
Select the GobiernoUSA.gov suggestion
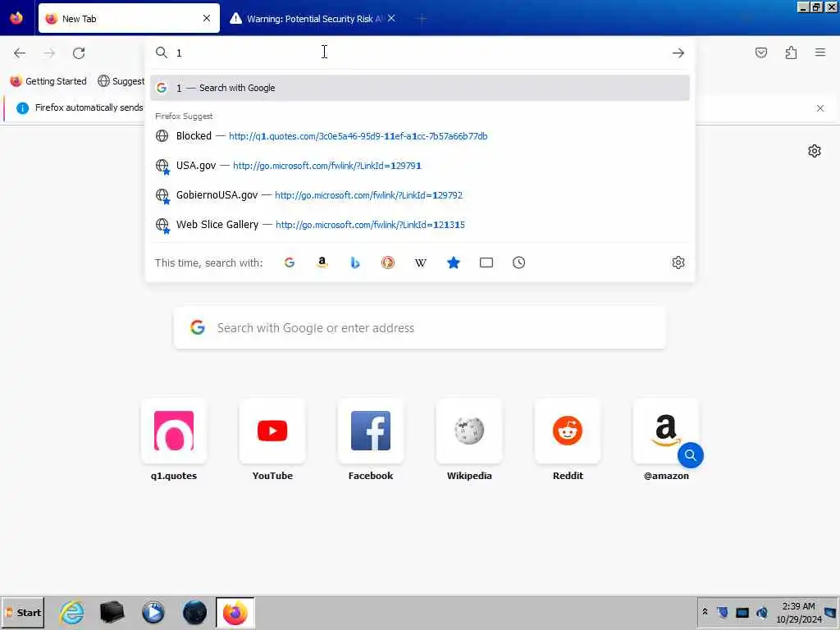pos(420,195)
